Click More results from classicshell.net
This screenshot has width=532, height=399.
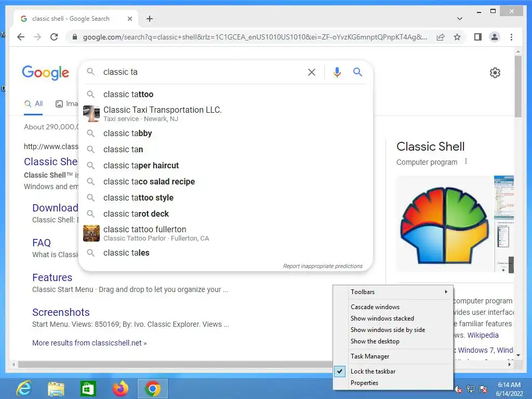pyautogui.click(x=89, y=343)
